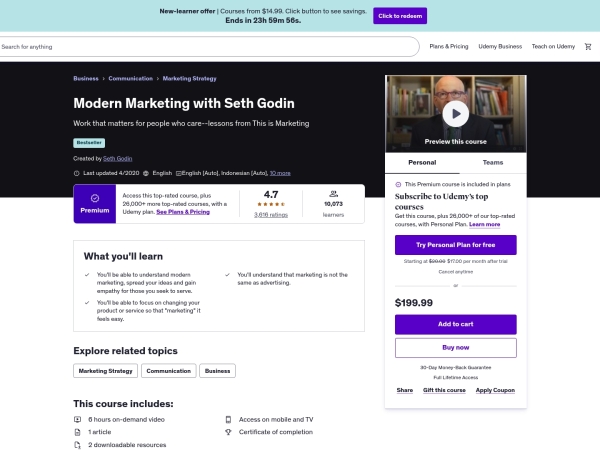Play the course preview video
This screenshot has height=450, width=600.
456,113
